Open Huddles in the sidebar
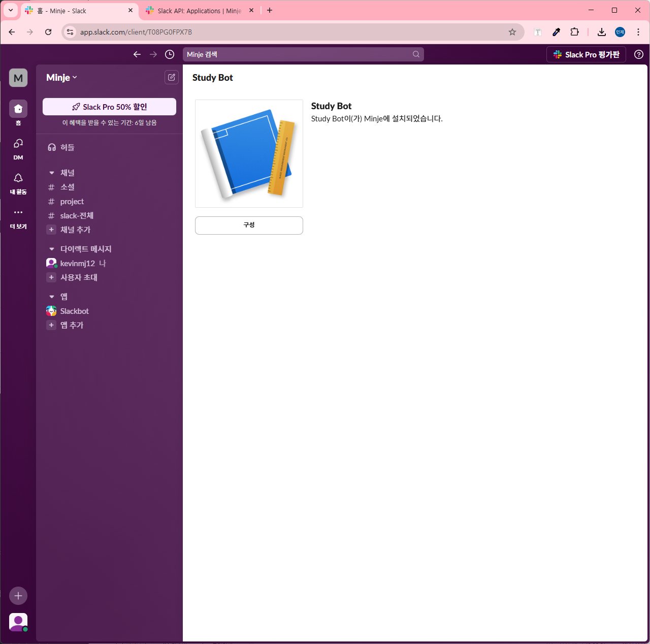 click(109, 147)
